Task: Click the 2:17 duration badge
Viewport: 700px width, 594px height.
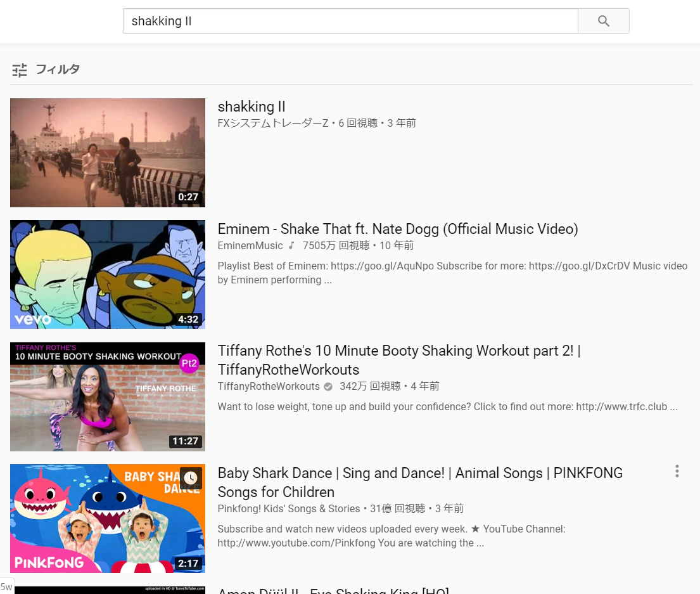Action: click(188, 563)
